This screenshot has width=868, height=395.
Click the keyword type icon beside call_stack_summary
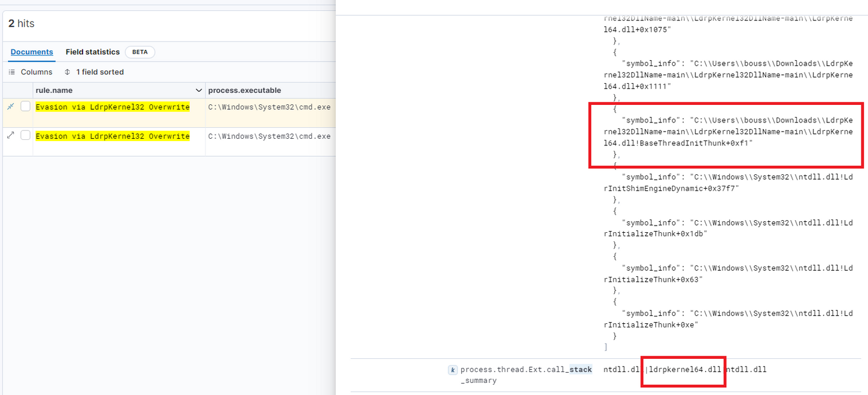[452, 370]
